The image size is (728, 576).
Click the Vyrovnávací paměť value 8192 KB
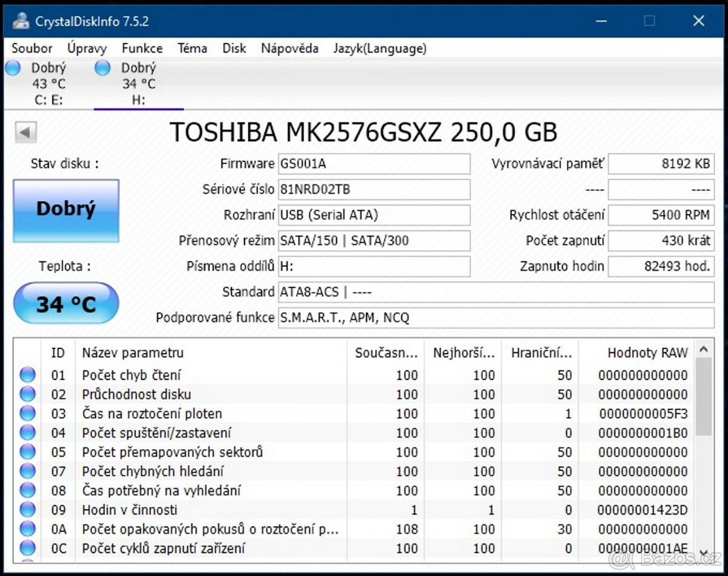(661, 164)
